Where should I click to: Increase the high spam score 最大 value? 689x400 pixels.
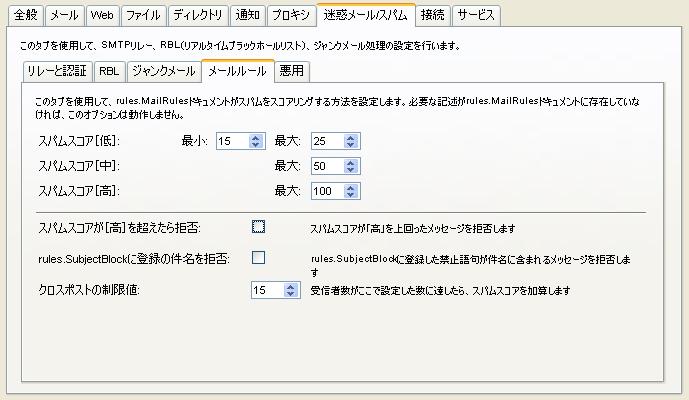351,188
